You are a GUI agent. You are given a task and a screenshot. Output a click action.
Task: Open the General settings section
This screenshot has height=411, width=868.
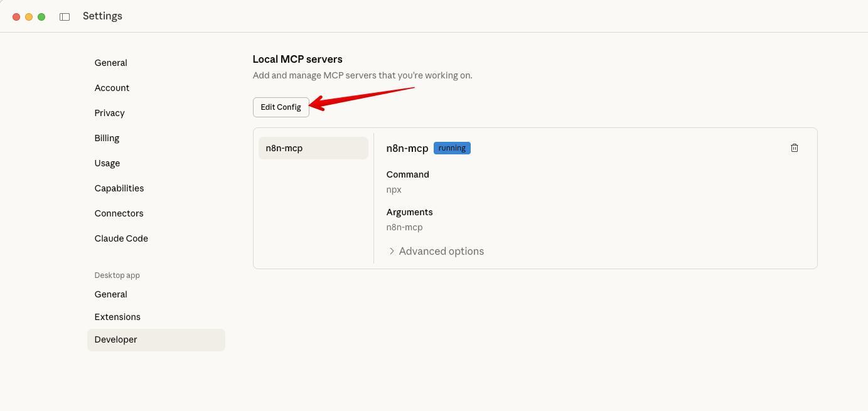[x=111, y=63]
